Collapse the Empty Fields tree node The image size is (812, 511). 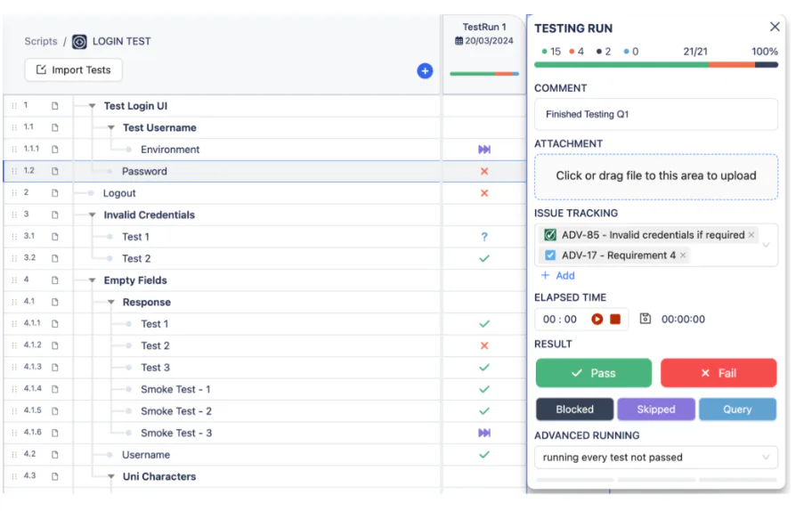pos(93,280)
